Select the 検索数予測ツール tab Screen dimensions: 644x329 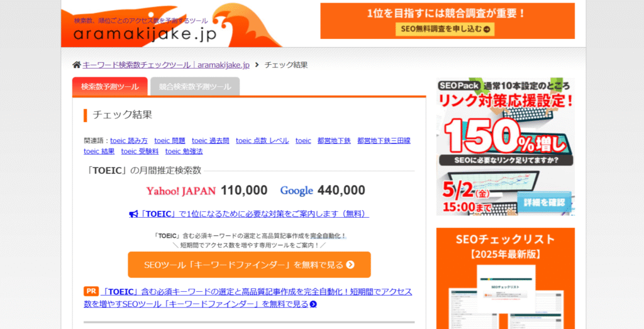(x=109, y=87)
